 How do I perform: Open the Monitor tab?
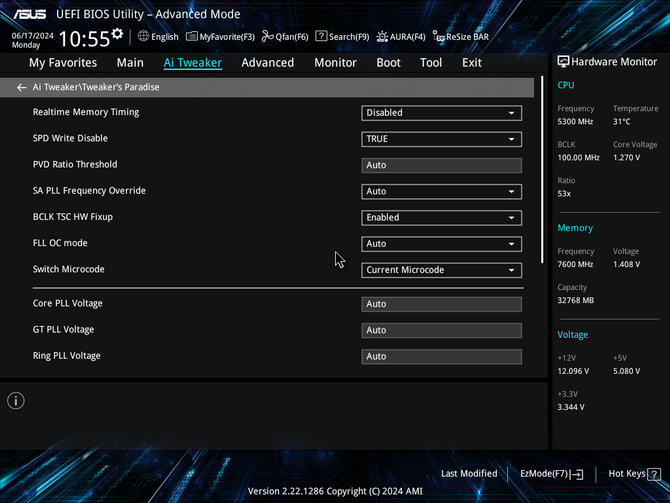tap(335, 63)
